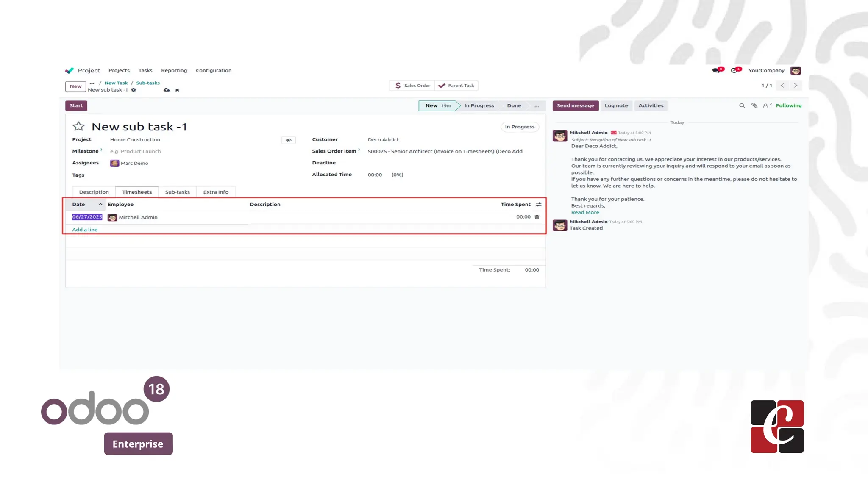Open optional columns settings beside Time Spent
The height and width of the screenshot is (488, 868).
[x=538, y=205]
